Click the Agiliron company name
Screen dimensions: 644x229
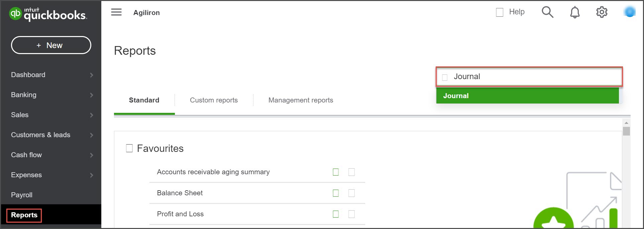click(x=146, y=13)
